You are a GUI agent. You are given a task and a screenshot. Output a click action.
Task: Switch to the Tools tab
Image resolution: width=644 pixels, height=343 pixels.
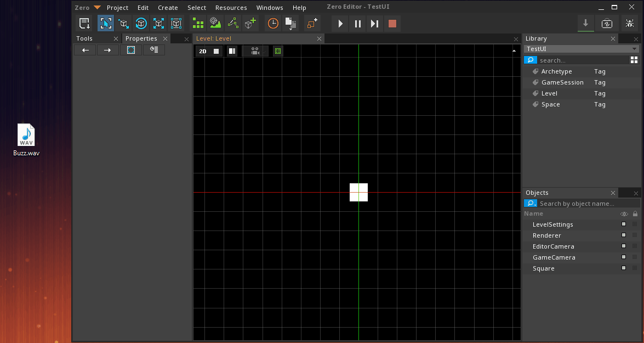pos(85,38)
